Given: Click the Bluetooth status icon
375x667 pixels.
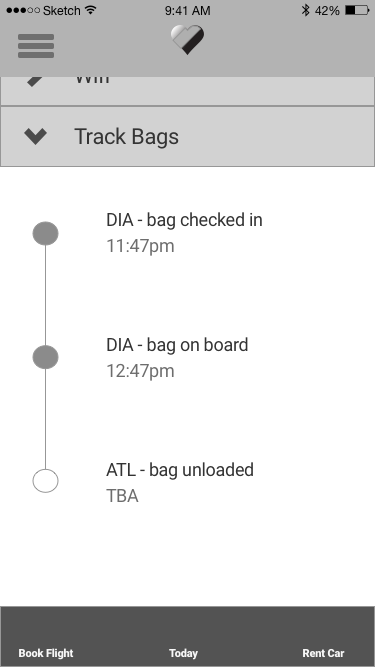Looking at the screenshot, I should [305, 10].
